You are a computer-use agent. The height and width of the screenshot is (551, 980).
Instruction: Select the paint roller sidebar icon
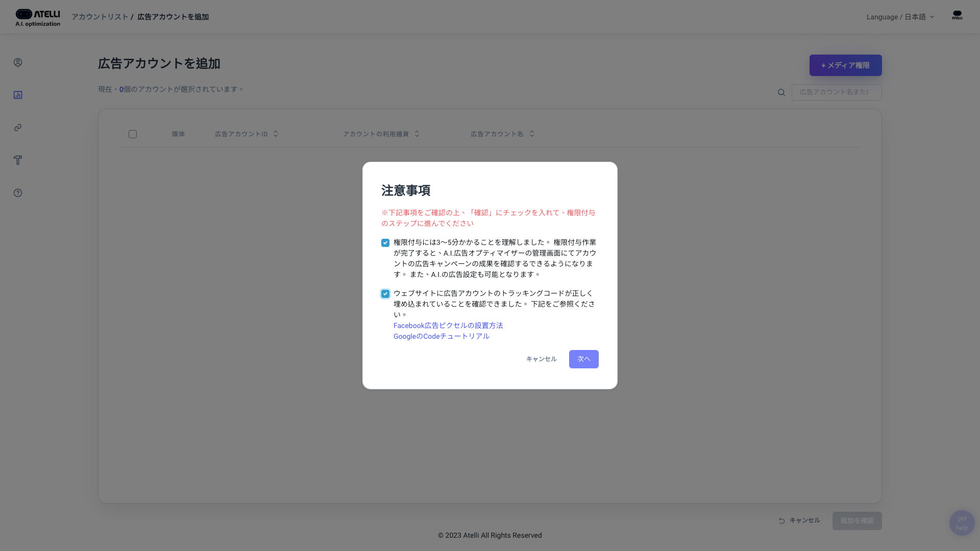tap(18, 160)
